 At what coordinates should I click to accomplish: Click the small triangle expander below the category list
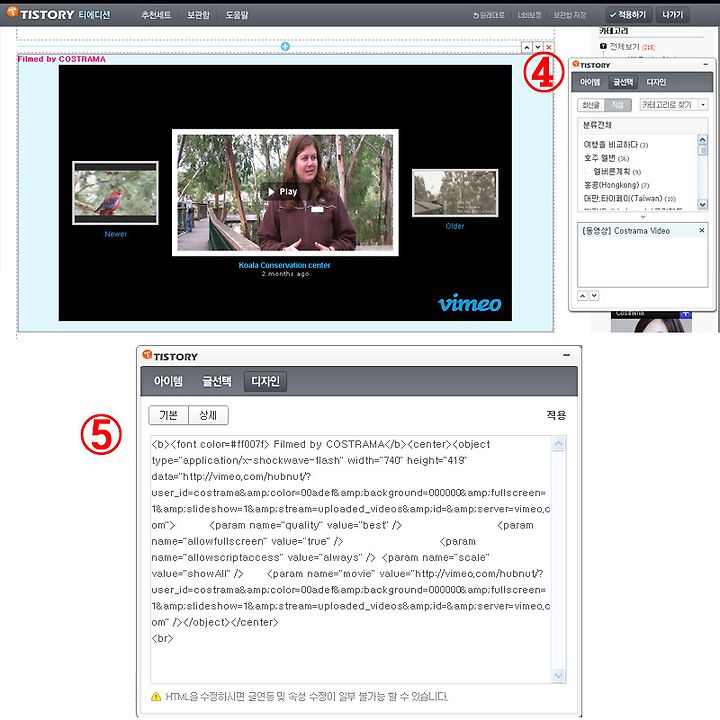(x=643, y=217)
